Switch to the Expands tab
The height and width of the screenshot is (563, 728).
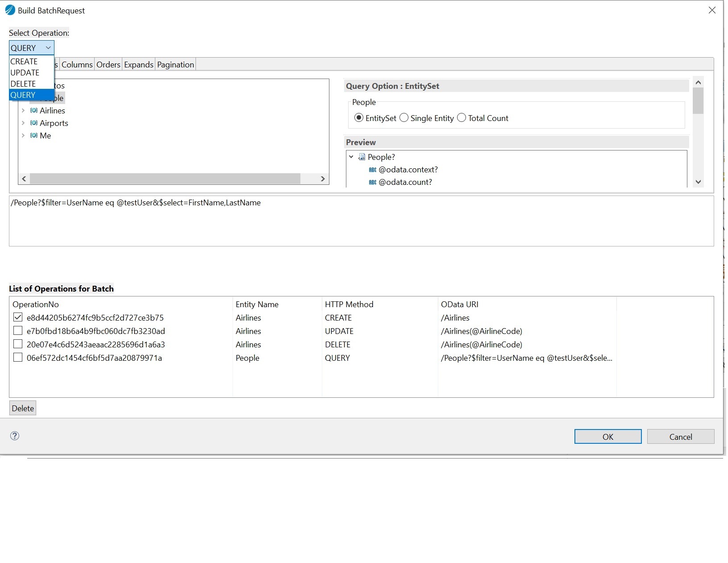(139, 65)
